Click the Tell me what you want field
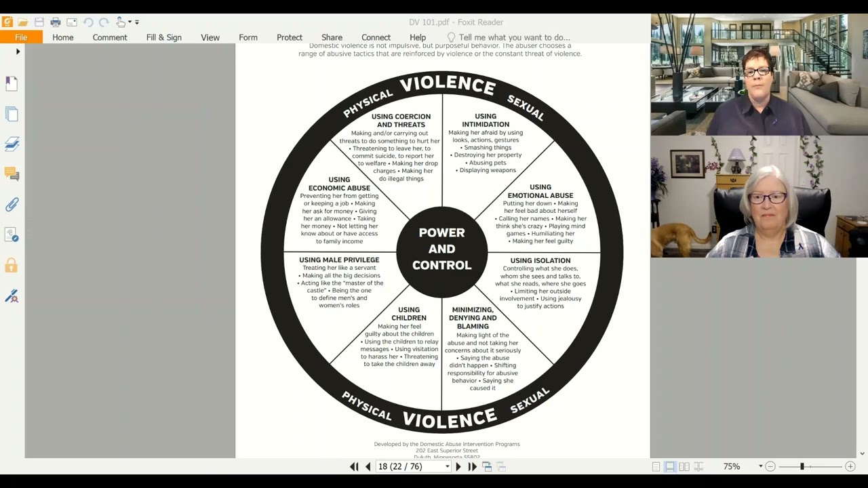 pyautogui.click(x=509, y=37)
